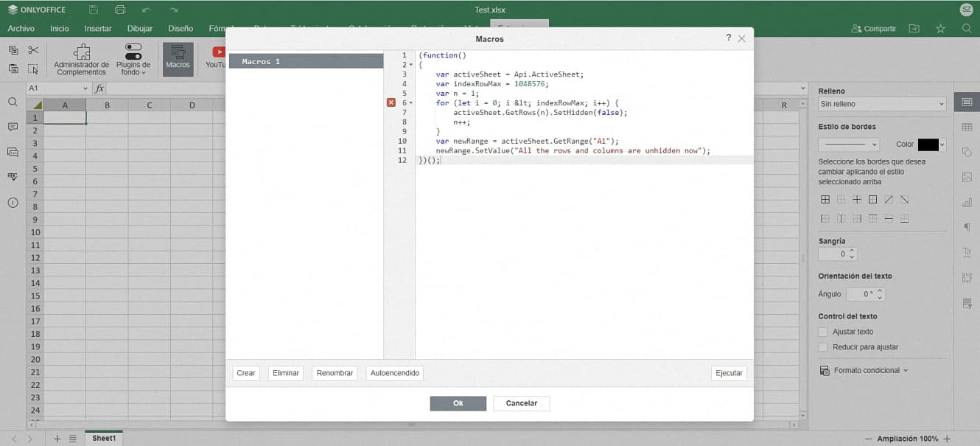Click the Autoencendido button

(x=394, y=373)
